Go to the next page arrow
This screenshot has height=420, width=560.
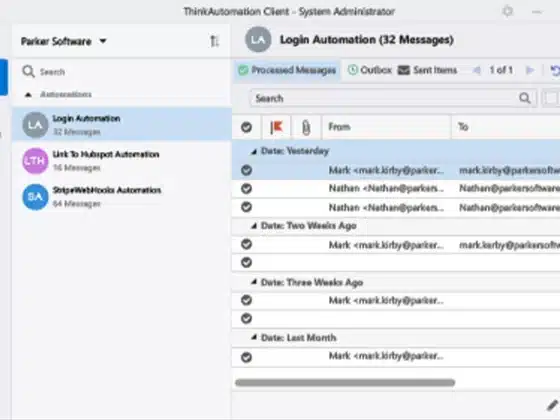[x=530, y=70]
